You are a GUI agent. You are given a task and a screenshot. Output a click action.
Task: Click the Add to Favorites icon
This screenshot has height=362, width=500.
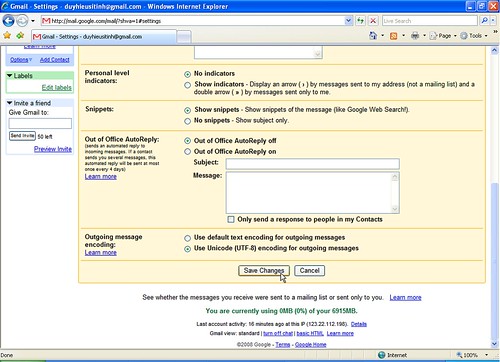(20, 35)
